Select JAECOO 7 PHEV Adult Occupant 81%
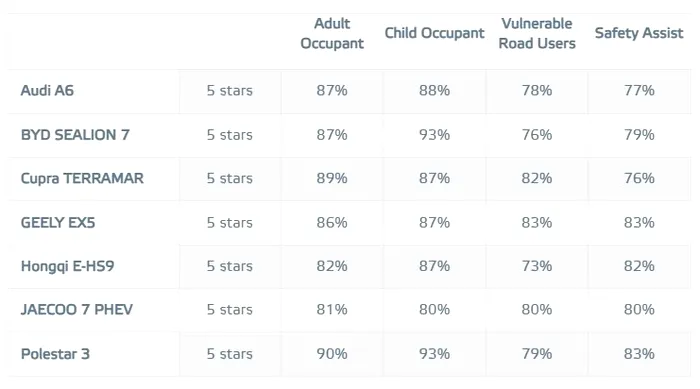This screenshot has height=389, width=700. [x=332, y=310]
